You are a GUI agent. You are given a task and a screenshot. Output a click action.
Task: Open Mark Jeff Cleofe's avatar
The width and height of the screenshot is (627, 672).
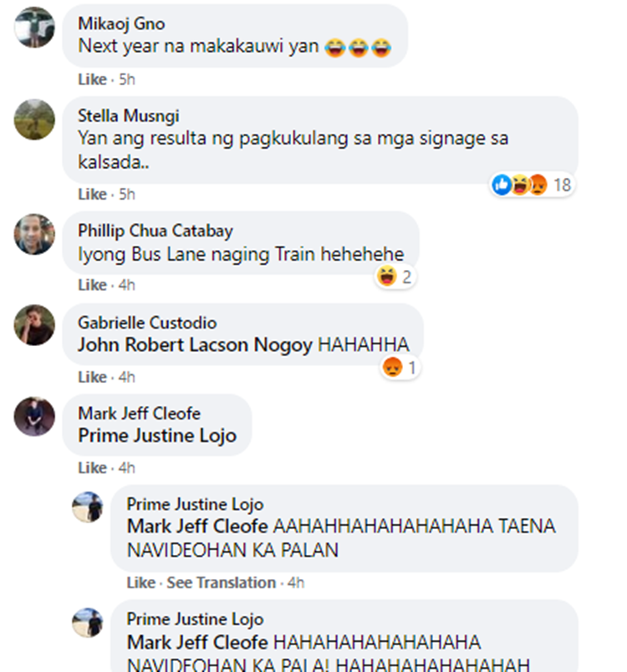[x=34, y=416]
